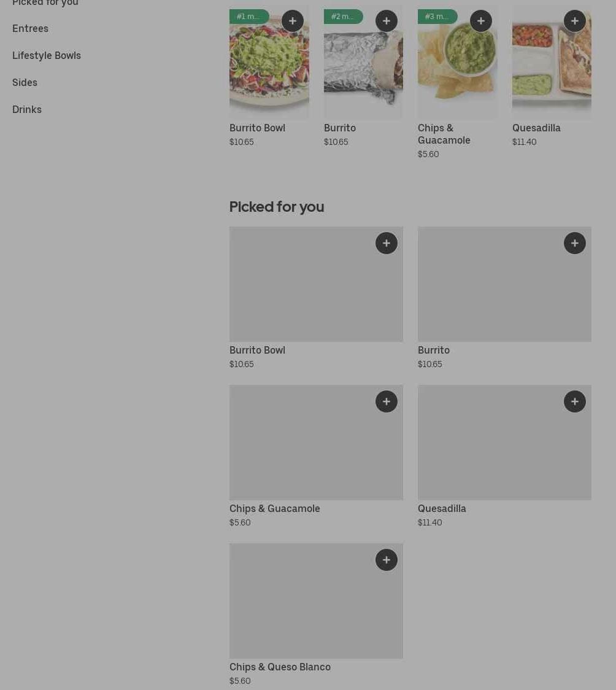Add Picked for you Quesadilla plus icon

(575, 401)
